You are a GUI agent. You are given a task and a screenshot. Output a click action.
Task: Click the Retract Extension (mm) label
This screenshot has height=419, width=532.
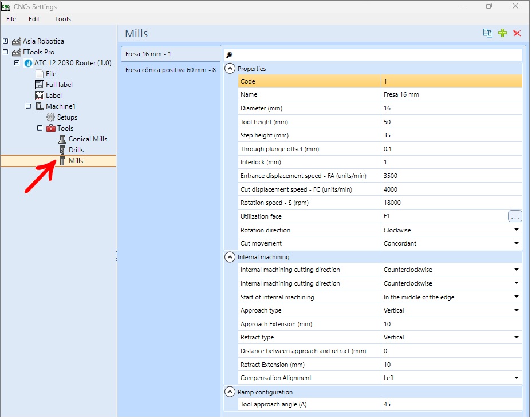pos(273,365)
